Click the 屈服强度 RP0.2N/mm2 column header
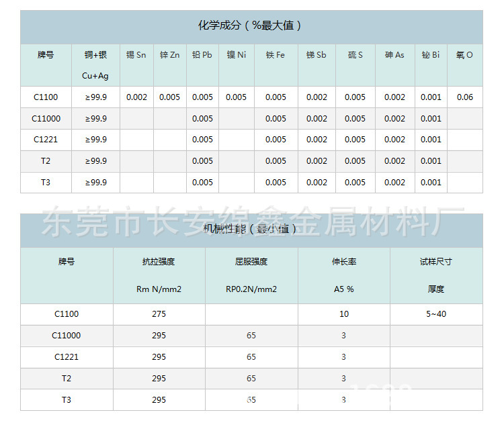This screenshot has height=431, width=504. tap(251, 275)
